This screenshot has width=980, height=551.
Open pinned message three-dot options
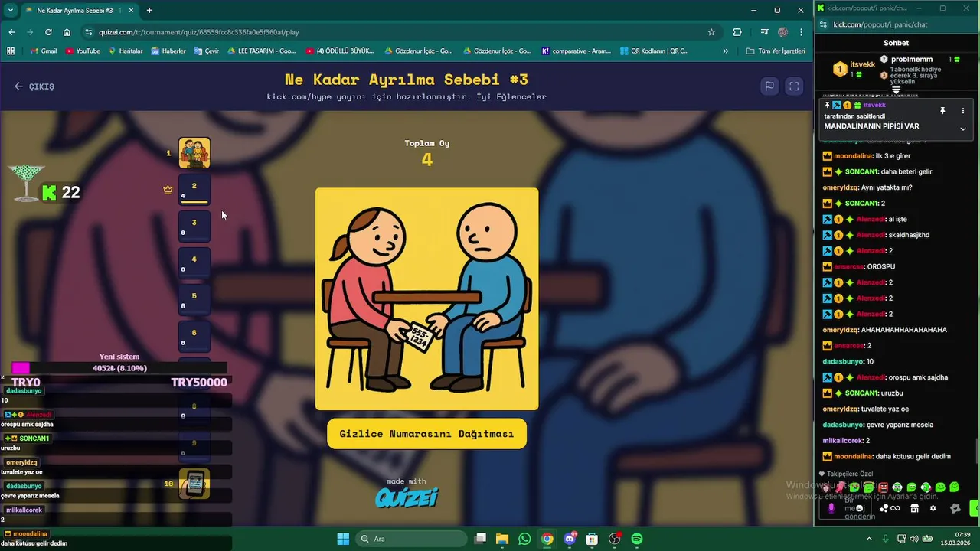962,111
